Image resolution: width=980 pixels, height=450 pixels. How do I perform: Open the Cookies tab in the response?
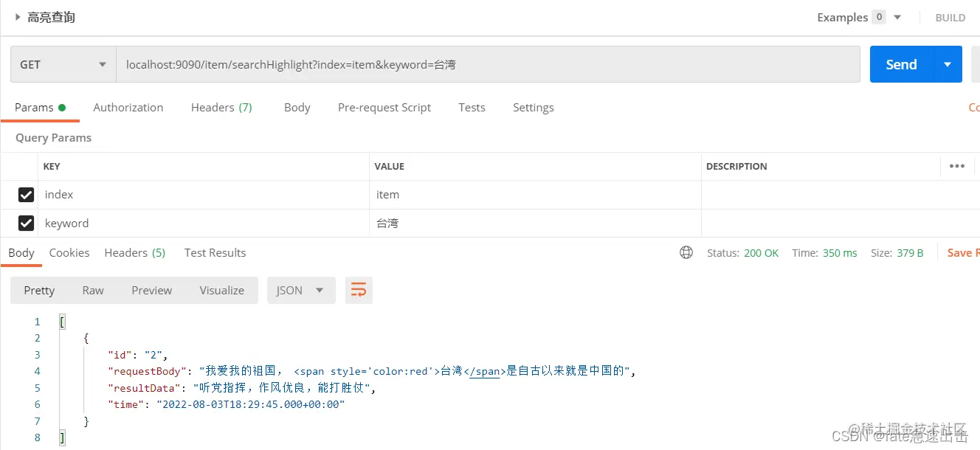click(x=69, y=252)
